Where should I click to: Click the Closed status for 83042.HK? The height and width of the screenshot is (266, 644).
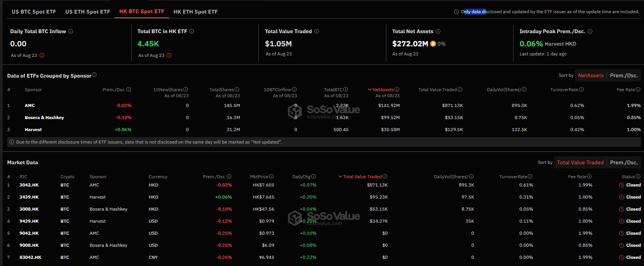pyautogui.click(x=630, y=257)
